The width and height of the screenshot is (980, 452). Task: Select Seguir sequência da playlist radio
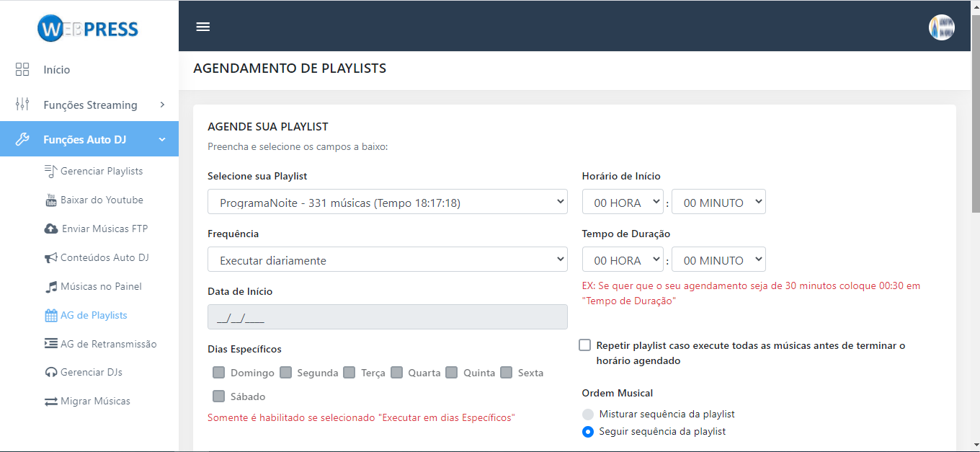click(588, 432)
